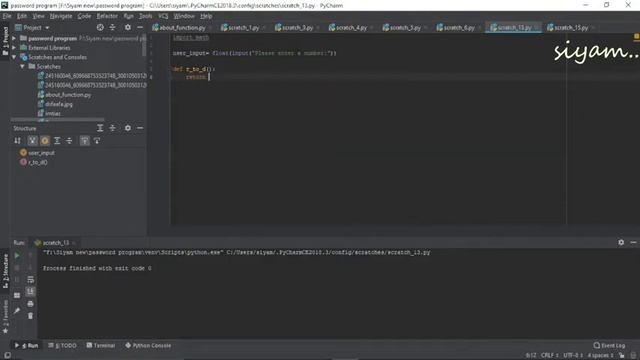Hide the Project tool window
The image size is (640, 360).
[x=140, y=27]
